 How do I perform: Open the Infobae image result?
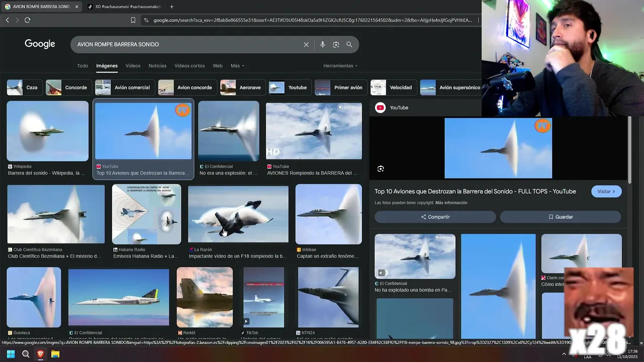pyautogui.click(x=329, y=214)
